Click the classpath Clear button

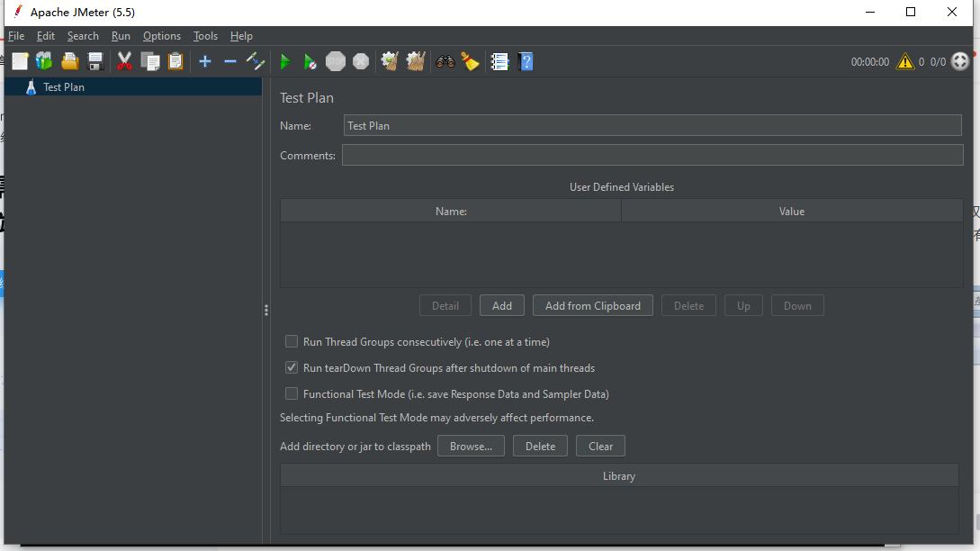pos(600,446)
